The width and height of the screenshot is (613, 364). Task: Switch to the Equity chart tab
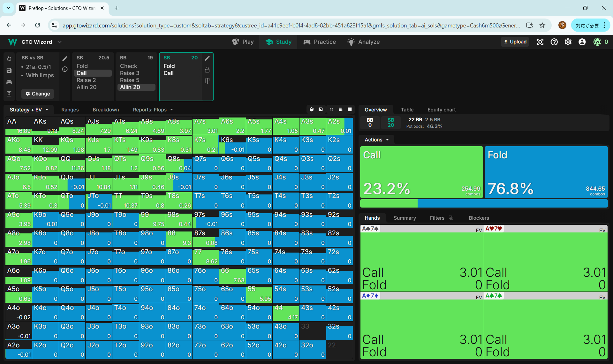tap(441, 110)
